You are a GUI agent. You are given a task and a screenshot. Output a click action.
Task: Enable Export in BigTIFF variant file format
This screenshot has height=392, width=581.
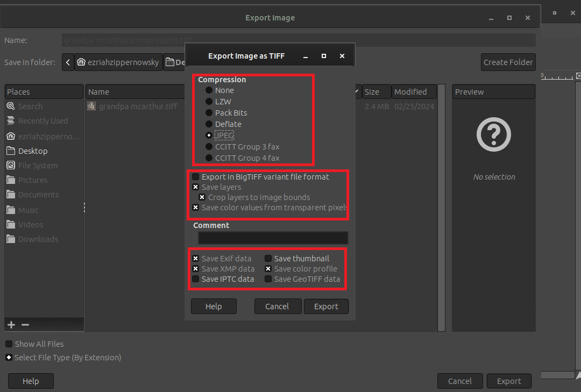point(195,176)
